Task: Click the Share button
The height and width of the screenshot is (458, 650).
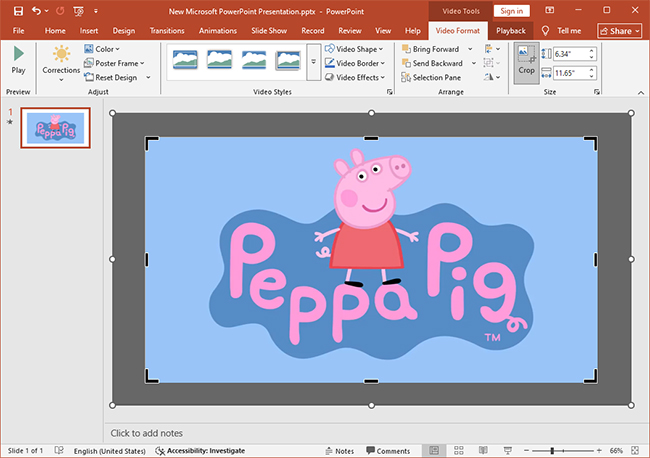Action: pos(620,31)
